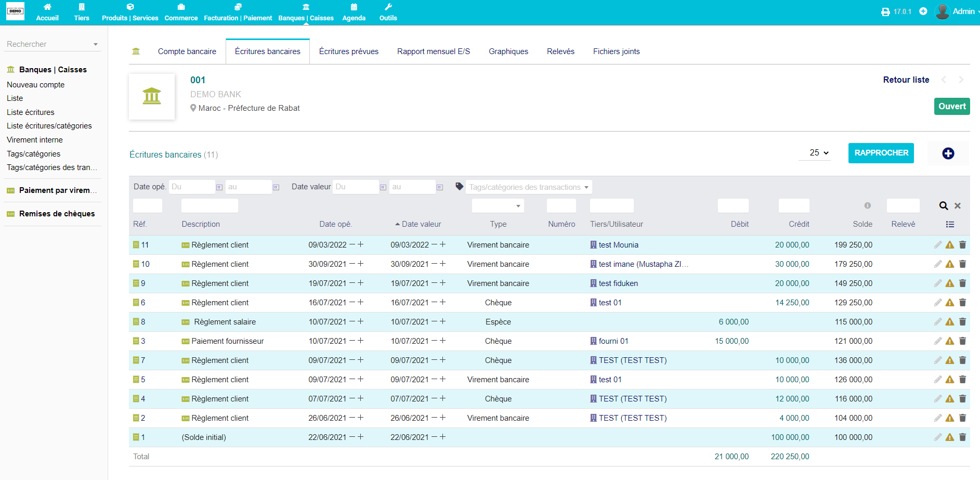This screenshot has height=480, width=980.
Task: Decrease operation date of entry 6 by one day
Action: click(352, 302)
